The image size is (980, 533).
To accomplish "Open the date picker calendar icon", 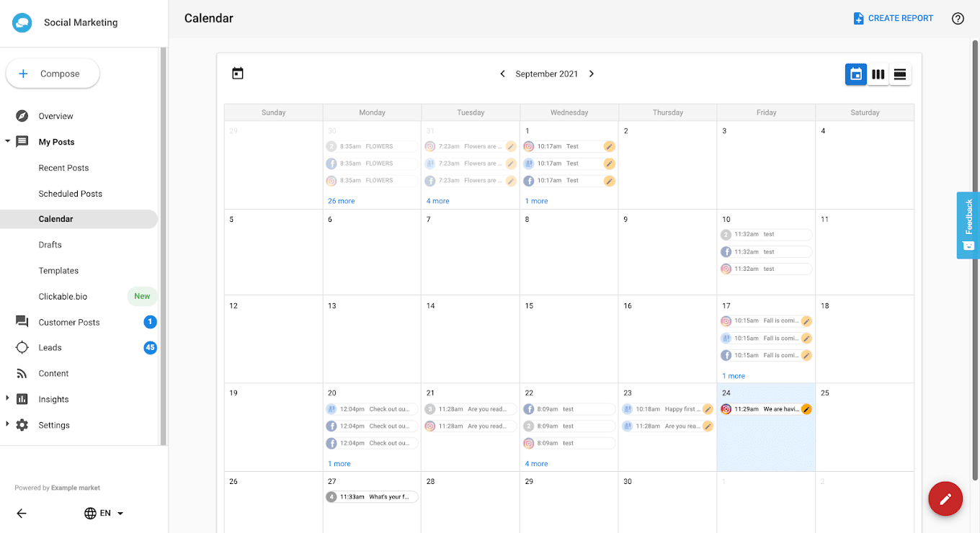I will 238,73.
